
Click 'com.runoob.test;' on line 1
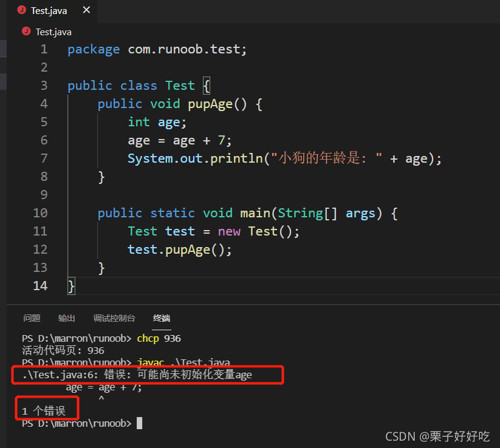click(187, 49)
